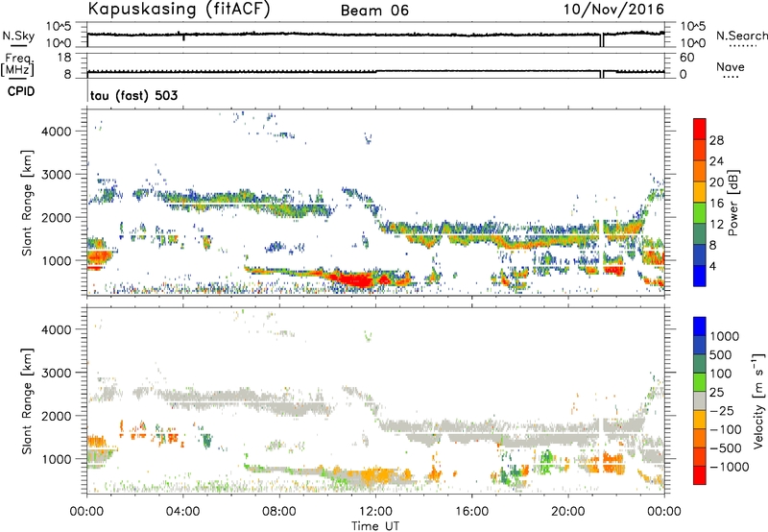Click the data gap after 21:00 in sky noise trace
The height and width of the screenshot is (532, 768).
[x=602, y=40]
